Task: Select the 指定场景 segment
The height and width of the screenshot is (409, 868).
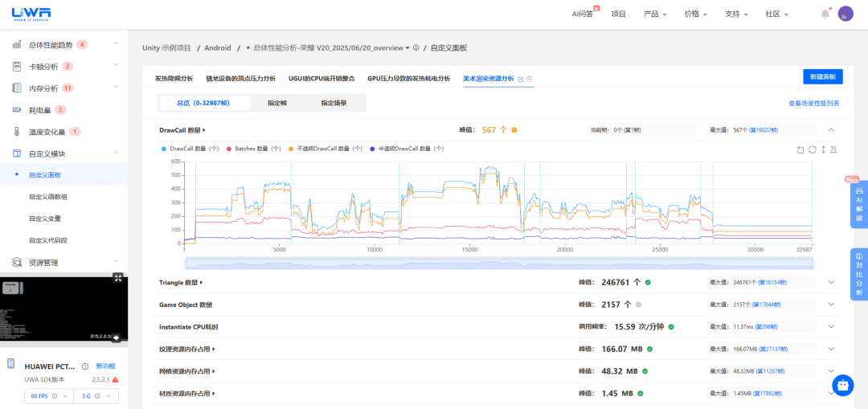Action: [334, 103]
